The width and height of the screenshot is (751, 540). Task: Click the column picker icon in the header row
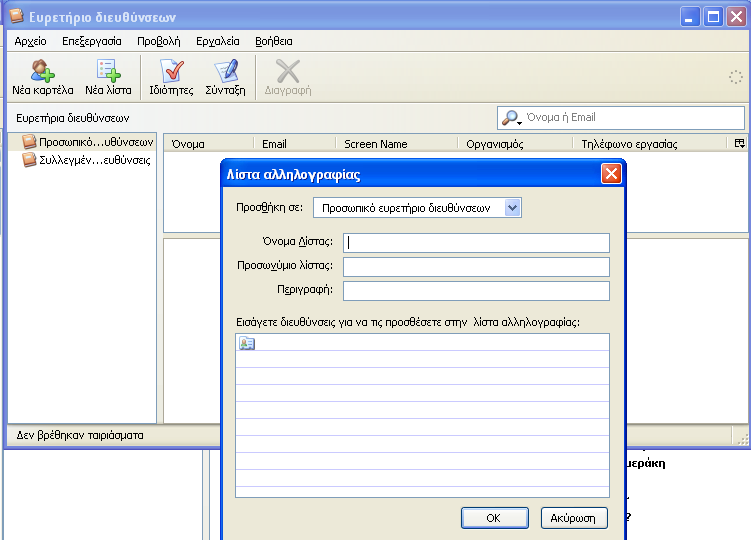coord(740,143)
